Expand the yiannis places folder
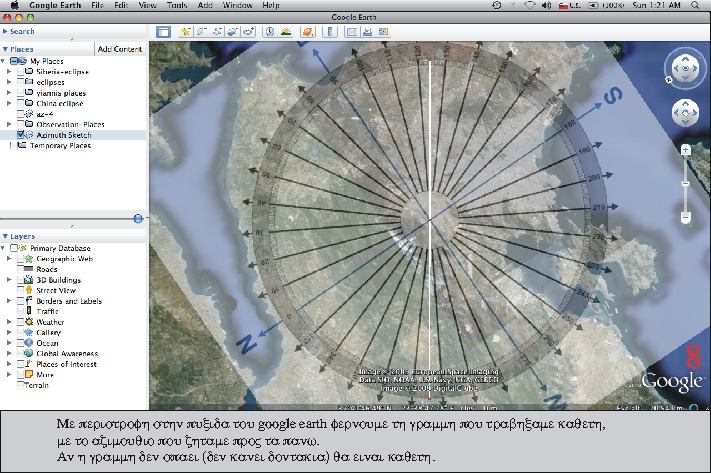The height and width of the screenshot is (473, 711). (x=9, y=93)
